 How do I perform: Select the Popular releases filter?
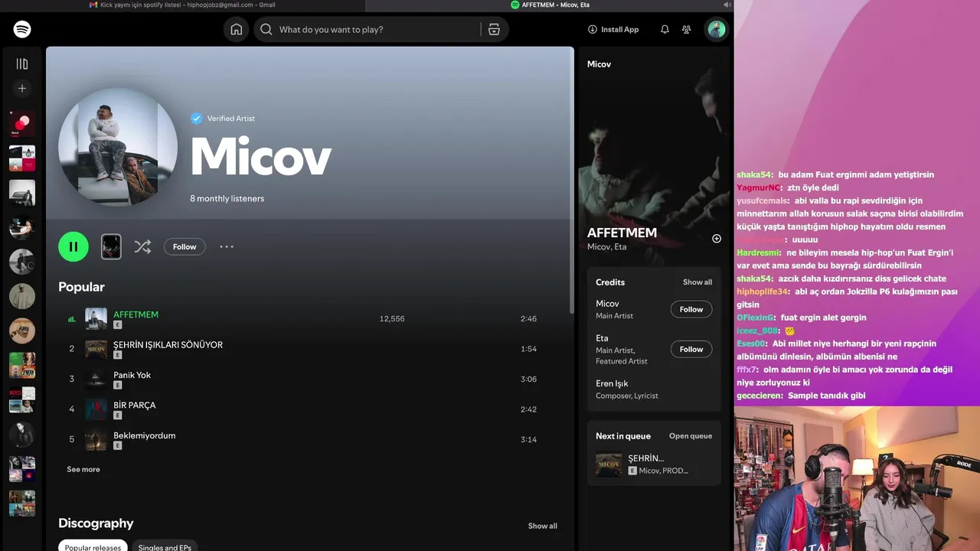pos(93,546)
